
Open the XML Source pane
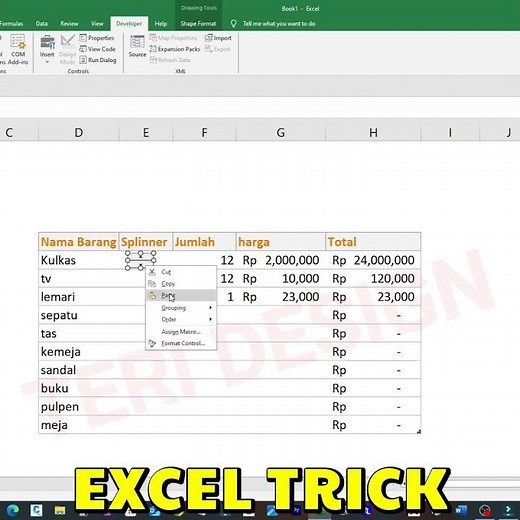point(137,46)
